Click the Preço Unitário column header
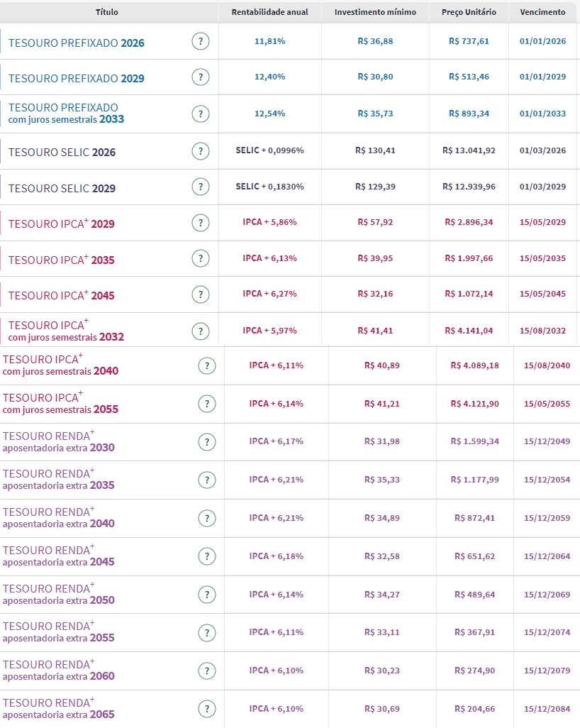The width and height of the screenshot is (580, 728). point(469,12)
